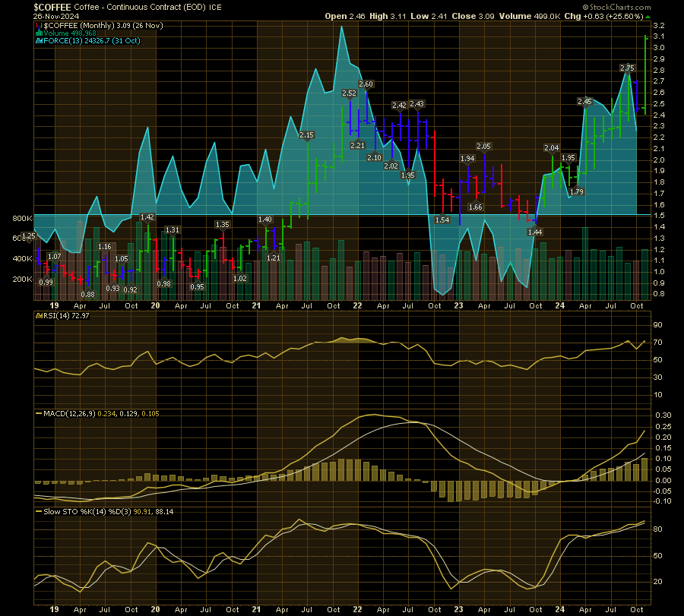Select the 2.60 high price label
Screen dimensions: 684x616
click(366, 84)
